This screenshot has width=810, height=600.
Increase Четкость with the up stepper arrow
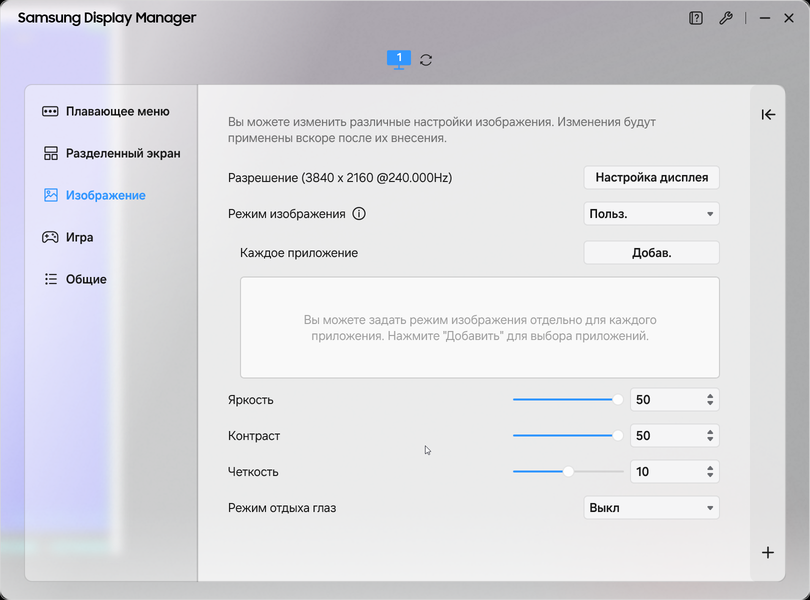tap(710, 468)
